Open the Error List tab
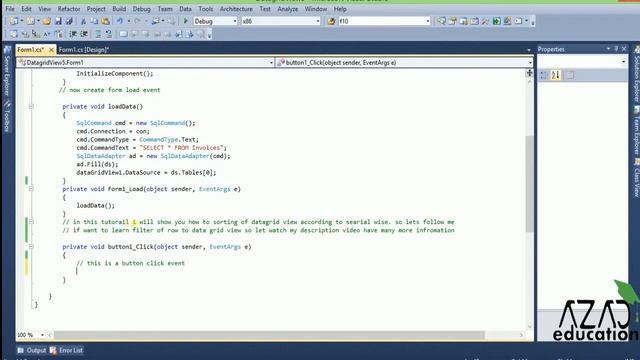 click(67, 350)
